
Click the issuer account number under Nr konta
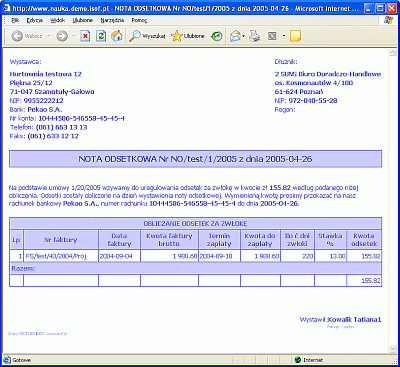pyautogui.click(x=82, y=118)
